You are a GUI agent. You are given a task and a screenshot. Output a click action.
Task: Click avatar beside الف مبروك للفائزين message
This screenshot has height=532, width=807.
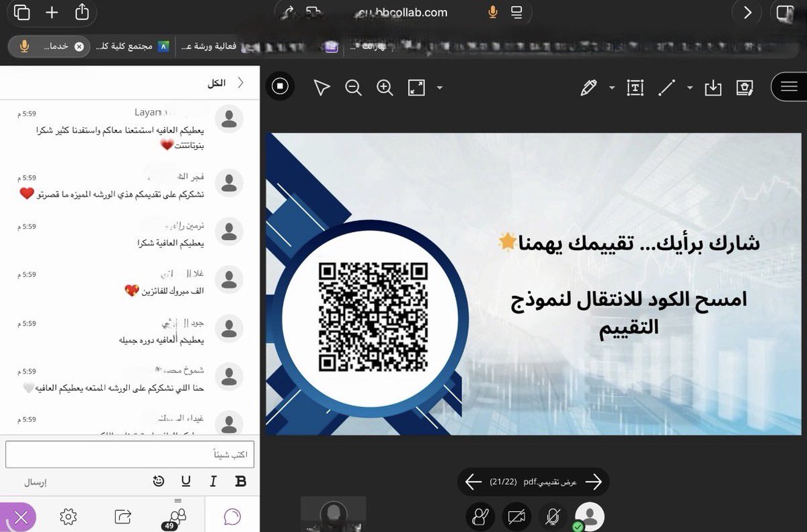point(229,278)
